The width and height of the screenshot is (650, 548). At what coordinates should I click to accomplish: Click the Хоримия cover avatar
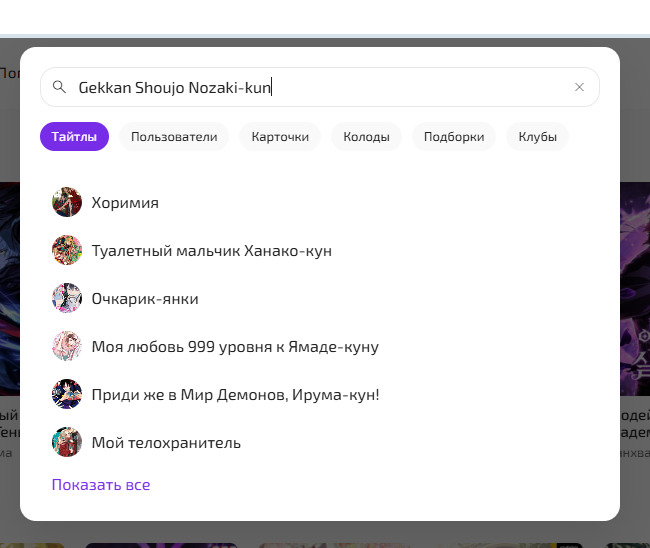(67, 202)
